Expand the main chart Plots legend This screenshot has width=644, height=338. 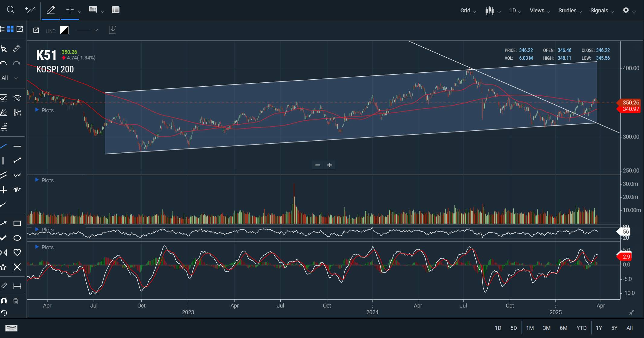tap(44, 110)
